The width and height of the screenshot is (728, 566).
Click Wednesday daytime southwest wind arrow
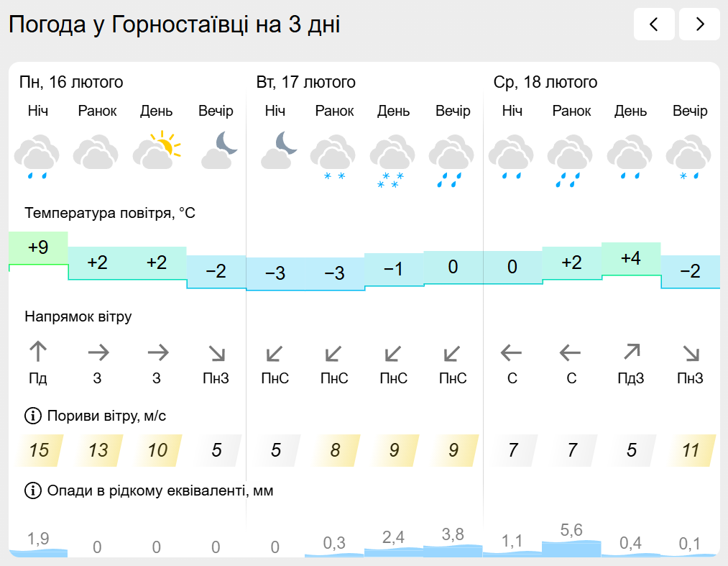click(631, 352)
